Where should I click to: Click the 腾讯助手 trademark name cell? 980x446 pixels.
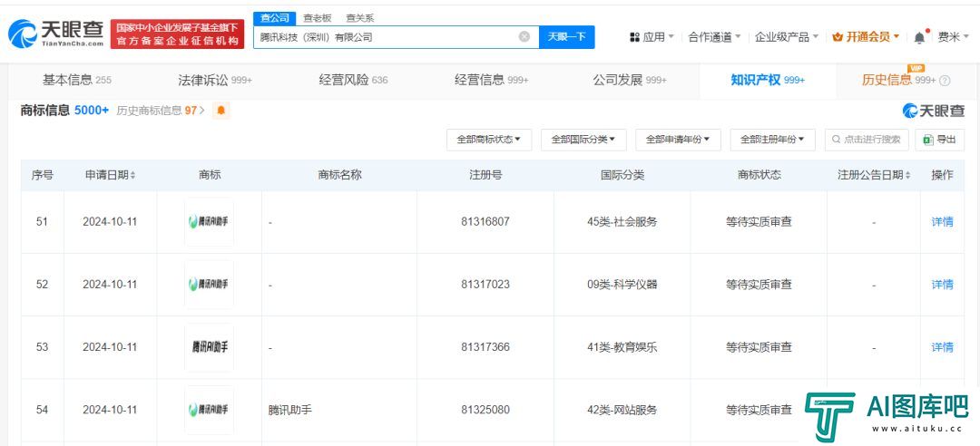pyautogui.click(x=290, y=411)
